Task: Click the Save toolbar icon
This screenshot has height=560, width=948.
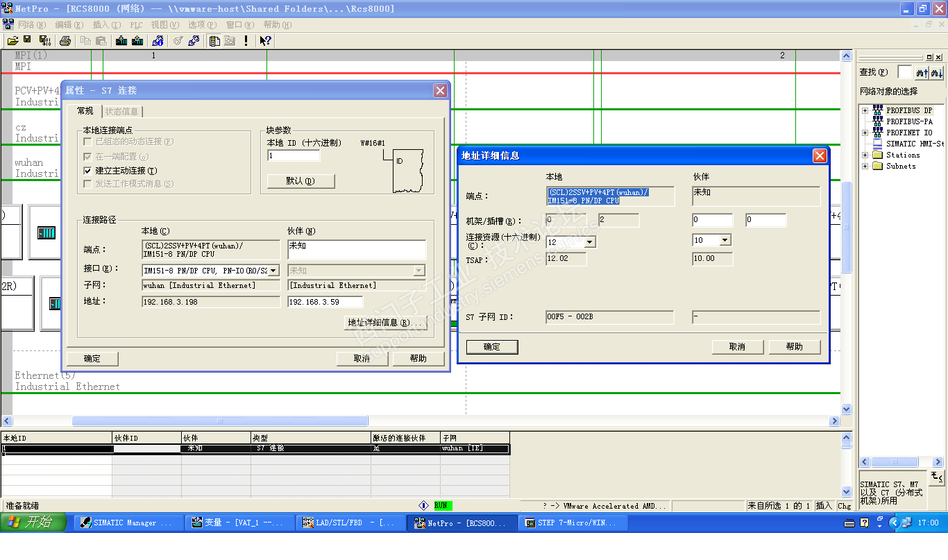Action: click(28, 41)
